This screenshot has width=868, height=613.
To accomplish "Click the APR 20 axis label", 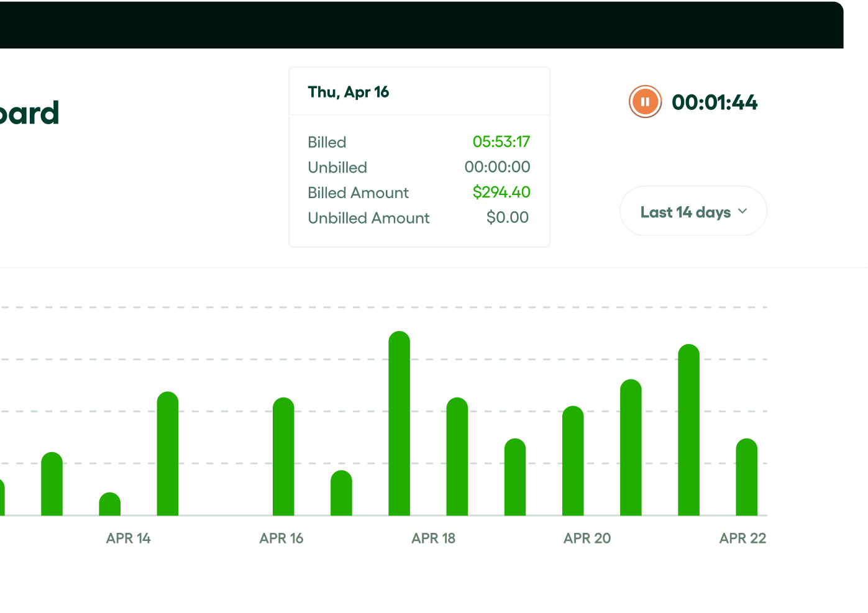I will [x=587, y=538].
